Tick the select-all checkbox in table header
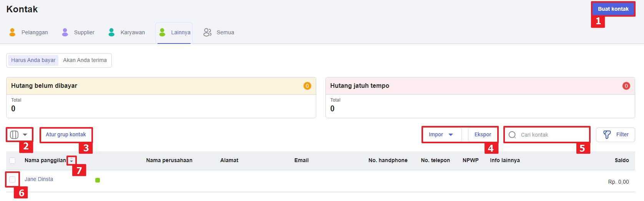The width and height of the screenshot is (644, 201). coord(12,161)
